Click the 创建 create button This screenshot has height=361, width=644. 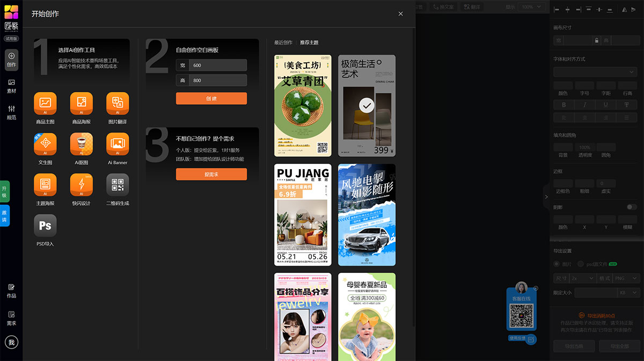click(211, 98)
